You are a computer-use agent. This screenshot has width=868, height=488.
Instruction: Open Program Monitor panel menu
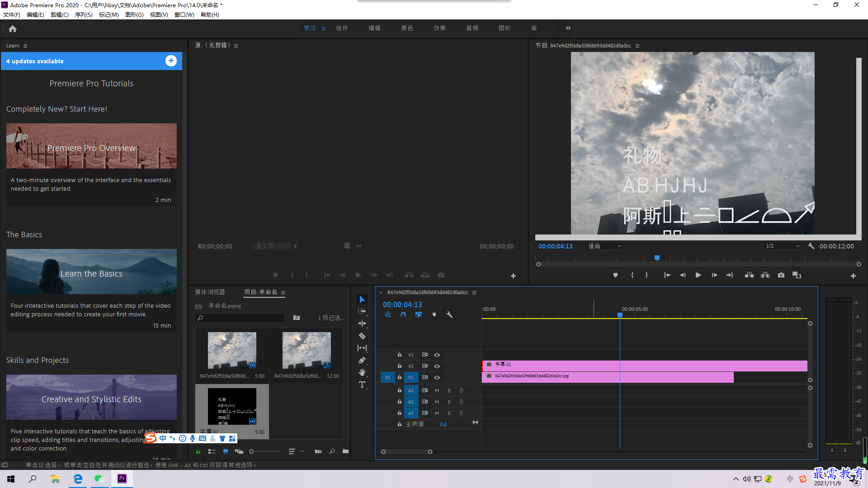pyautogui.click(x=637, y=46)
